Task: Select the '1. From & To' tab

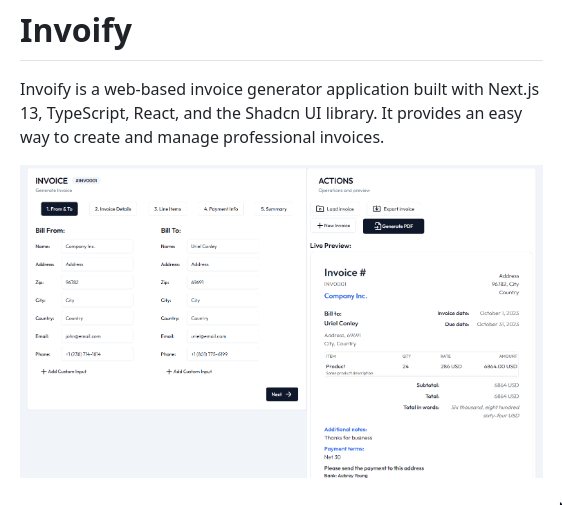Action: pos(59,209)
